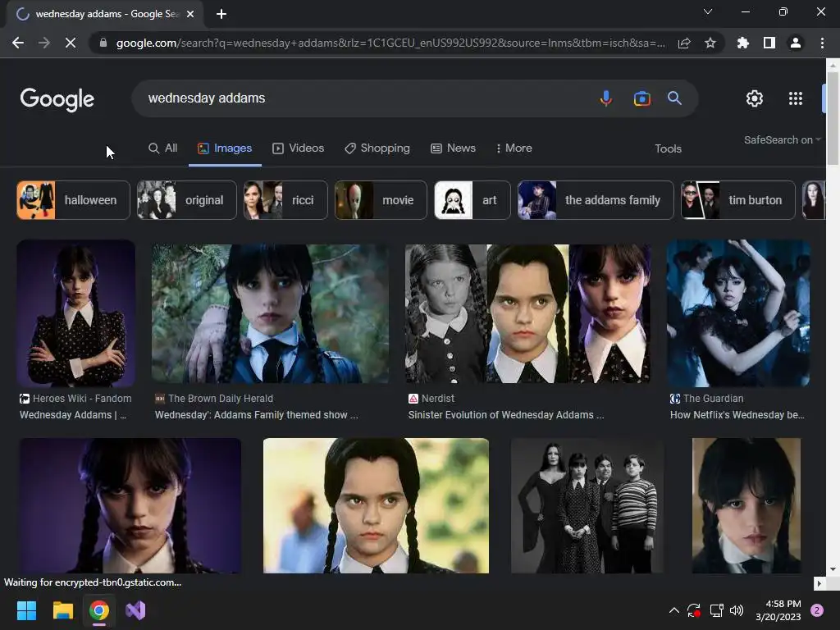Switch to the Shopping tab
Screen dimensions: 840x630
click(377, 148)
